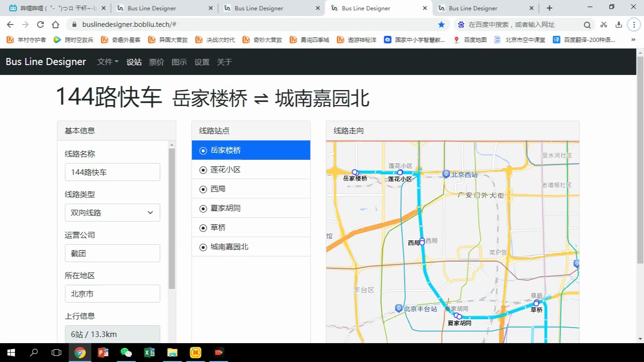This screenshot has width=644, height=362.
Task: Click the browser address bar URL
Action: [129, 25]
